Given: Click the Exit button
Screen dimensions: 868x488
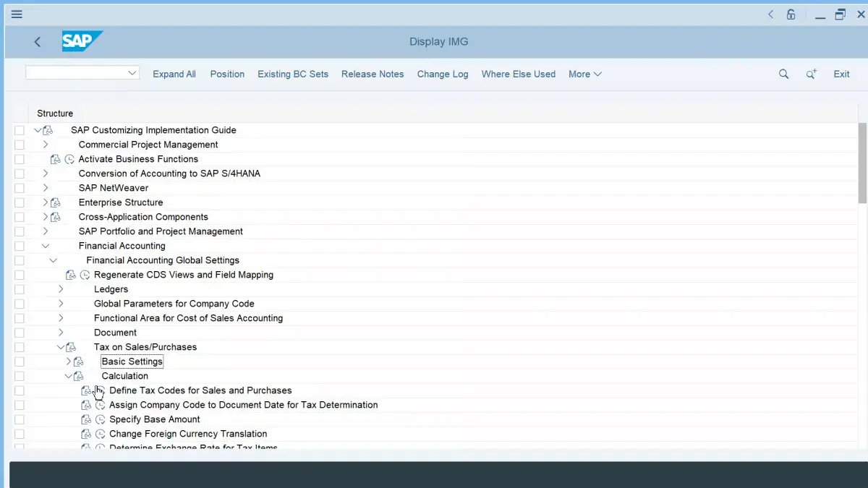Looking at the screenshot, I should tap(841, 74).
